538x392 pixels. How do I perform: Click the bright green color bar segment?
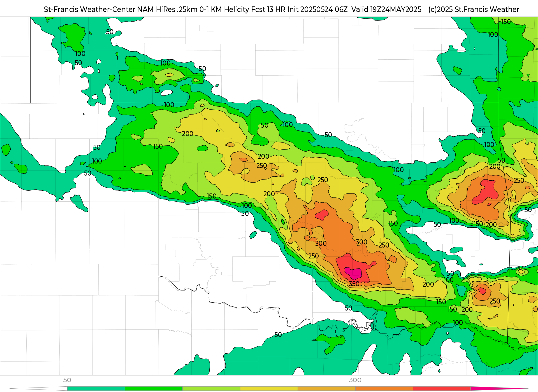[154, 389]
